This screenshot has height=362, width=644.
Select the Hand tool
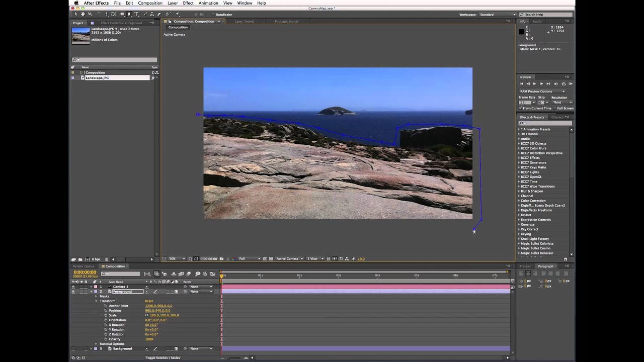84,15
